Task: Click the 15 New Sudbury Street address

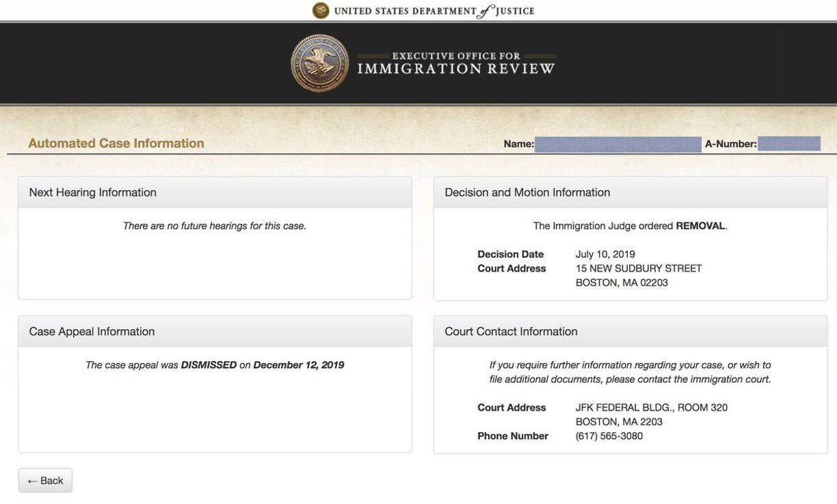Action: (639, 269)
